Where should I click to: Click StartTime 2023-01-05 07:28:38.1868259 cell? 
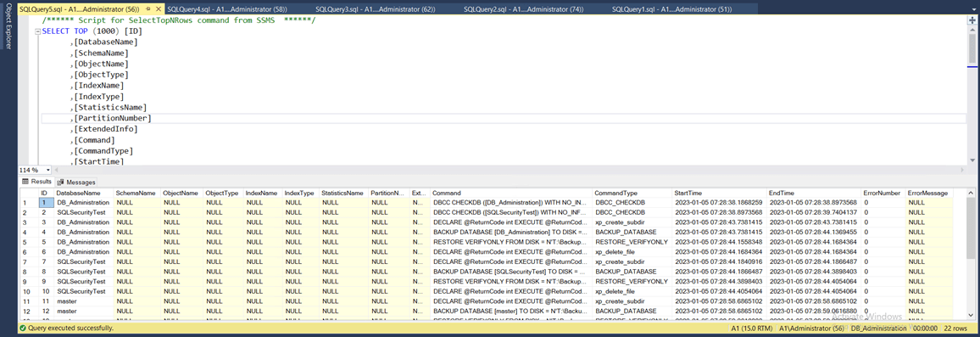(x=720, y=202)
